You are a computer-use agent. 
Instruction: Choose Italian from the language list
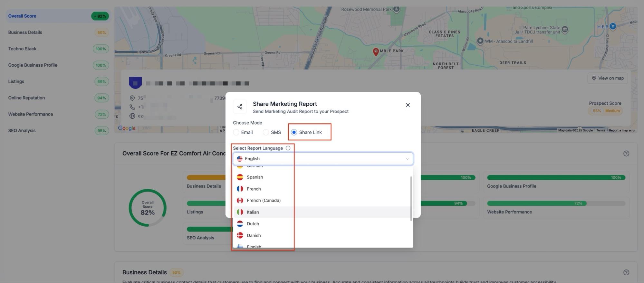pyautogui.click(x=253, y=212)
